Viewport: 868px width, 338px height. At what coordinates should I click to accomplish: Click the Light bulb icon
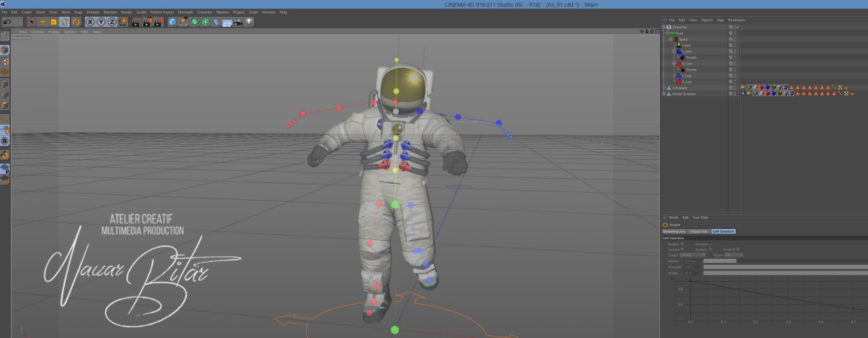click(x=249, y=22)
